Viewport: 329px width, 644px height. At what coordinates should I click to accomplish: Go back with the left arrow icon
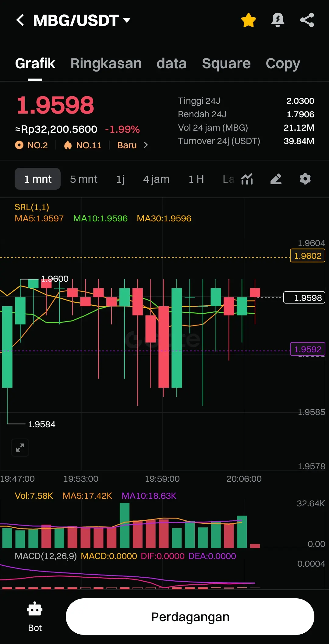click(x=20, y=20)
